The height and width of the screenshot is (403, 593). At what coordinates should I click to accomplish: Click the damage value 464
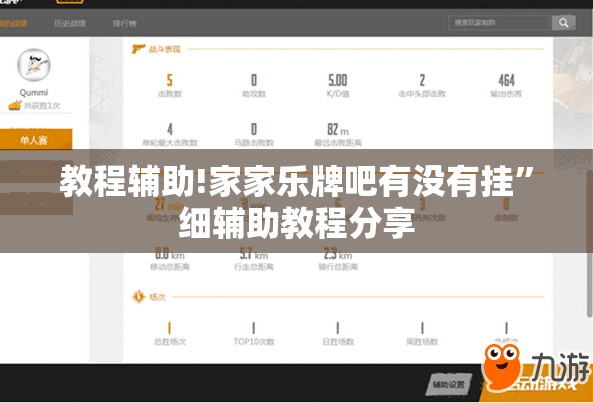pos(506,80)
